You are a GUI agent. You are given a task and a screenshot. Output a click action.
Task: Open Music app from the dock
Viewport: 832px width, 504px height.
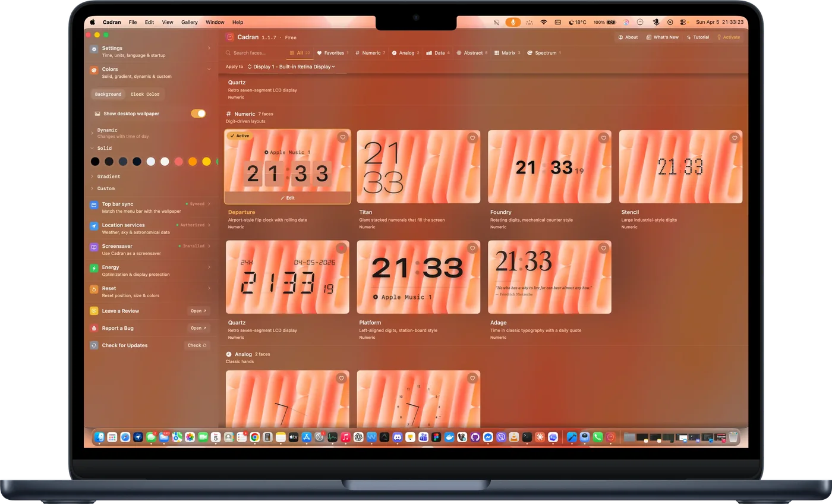point(346,437)
